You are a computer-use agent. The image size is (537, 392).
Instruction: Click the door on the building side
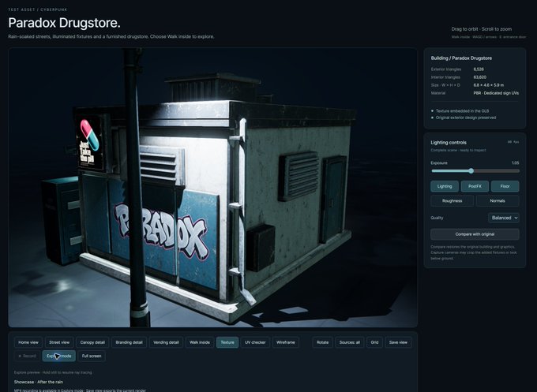coord(333,199)
